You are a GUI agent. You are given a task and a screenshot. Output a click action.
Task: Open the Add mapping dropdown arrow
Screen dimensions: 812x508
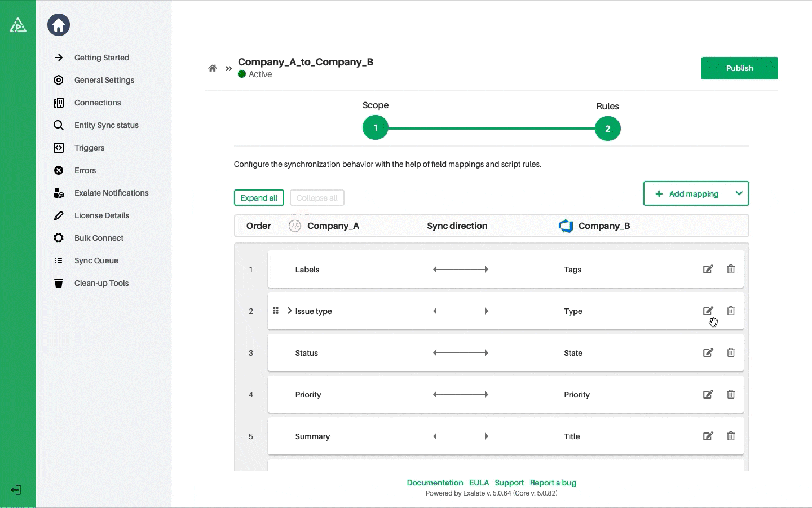[x=739, y=193]
